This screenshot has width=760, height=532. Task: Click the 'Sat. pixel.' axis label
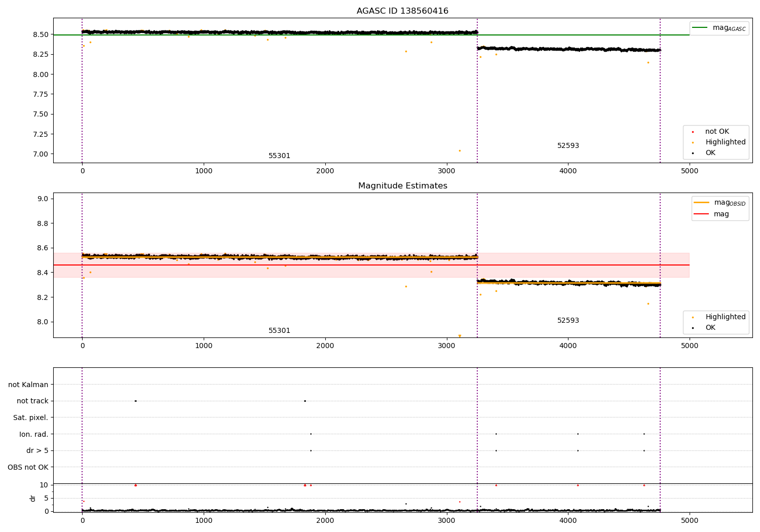31,417
